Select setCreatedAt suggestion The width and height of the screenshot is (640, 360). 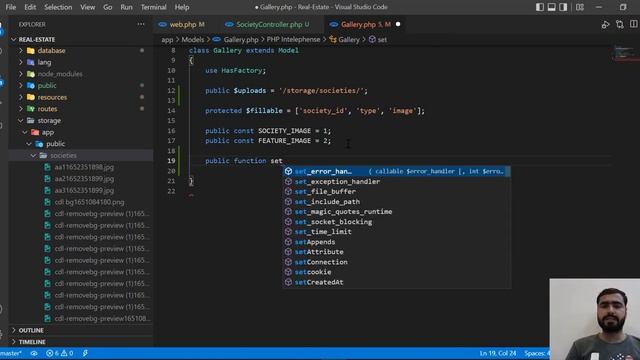pyautogui.click(x=396, y=282)
